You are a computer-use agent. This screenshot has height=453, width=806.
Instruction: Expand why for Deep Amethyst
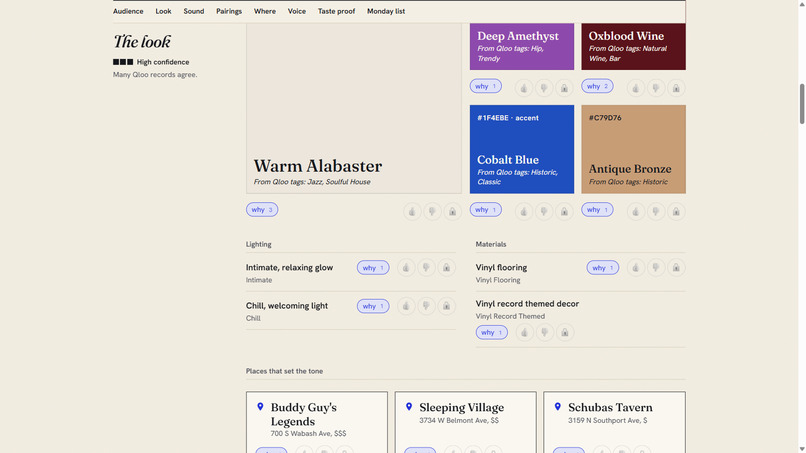point(486,86)
